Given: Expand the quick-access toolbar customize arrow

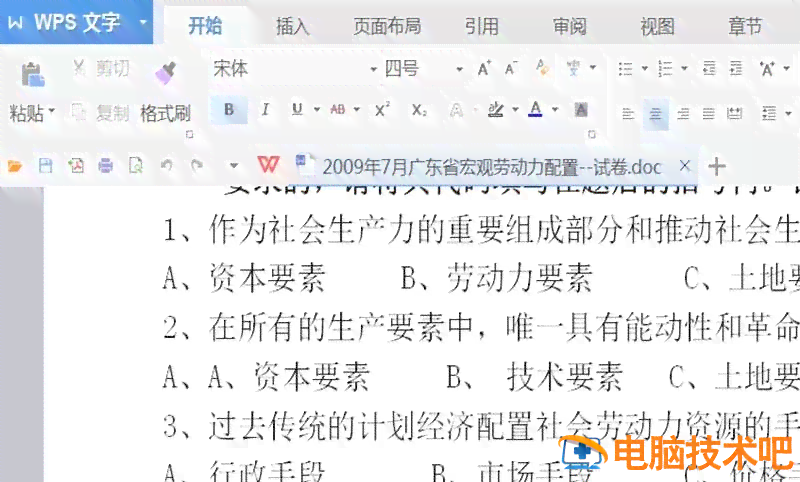Looking at the screenshot, I should click(x=234, y=165).
